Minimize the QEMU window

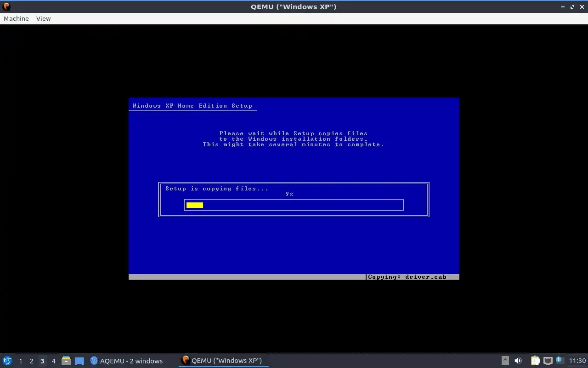pyautogui.click(x=563, y=7)
